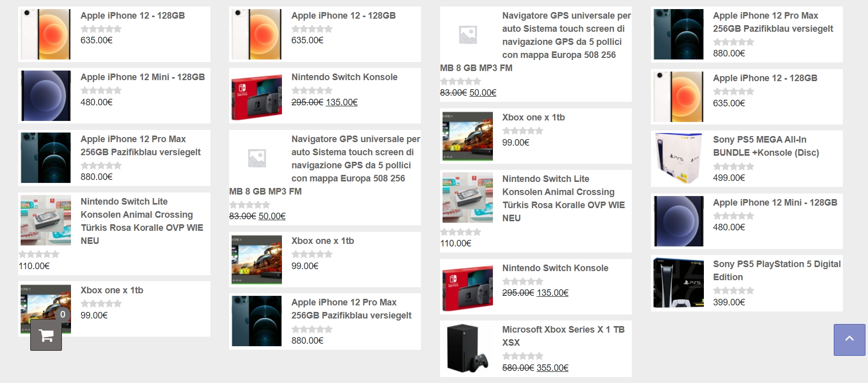
Task: Open Apple iPhone 12 Pro Max link in second column
Action: pyautogui.click(x=351, y=309)
